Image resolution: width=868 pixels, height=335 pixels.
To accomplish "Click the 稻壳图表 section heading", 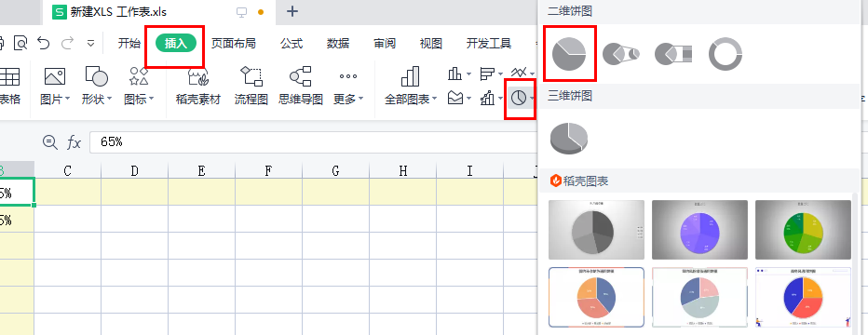I will [x=579, y=181].
